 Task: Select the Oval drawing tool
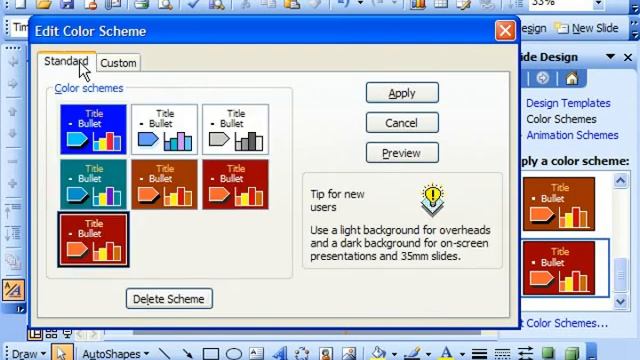233,353
